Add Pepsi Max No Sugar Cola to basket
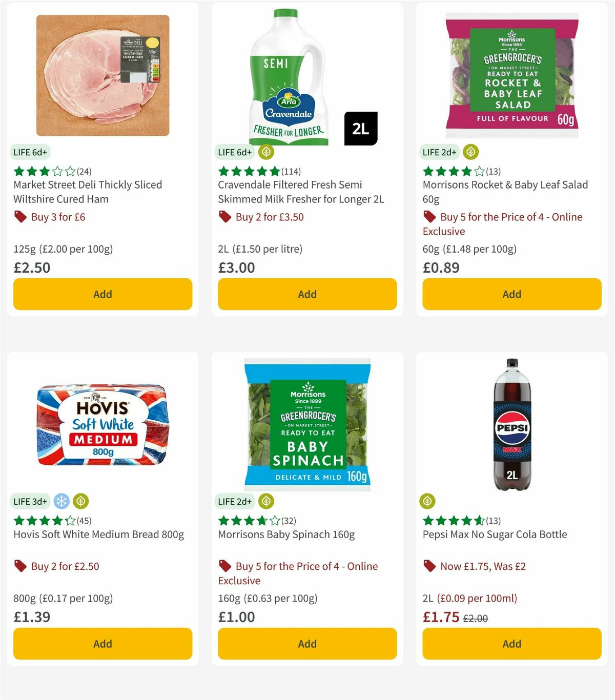 coord(511,644)
